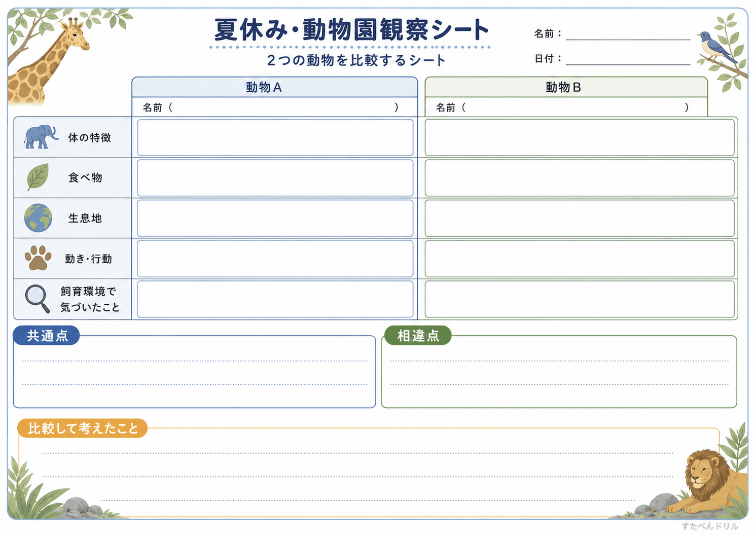Click the title 夏休み・動物園観察シート
The width and height of the screenshot is (756, 535).
pyautogui.click(x=351, y=30)
